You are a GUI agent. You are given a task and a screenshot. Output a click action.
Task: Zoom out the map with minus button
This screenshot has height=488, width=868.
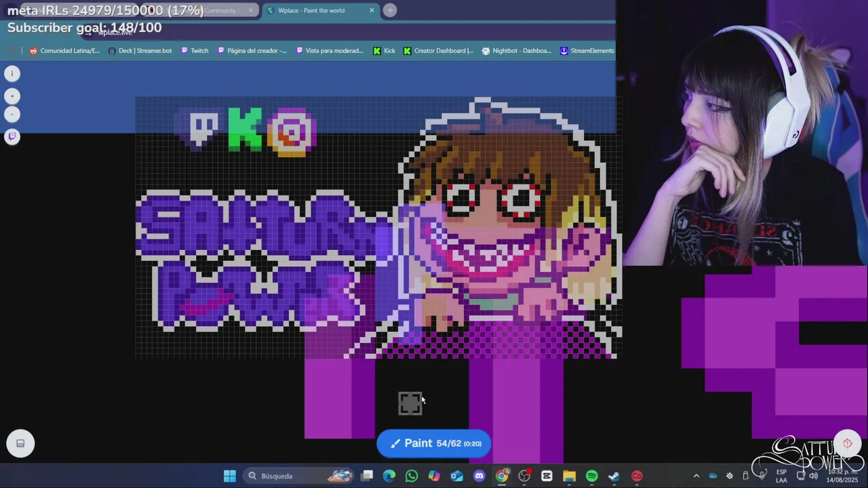tap(12, 115)
